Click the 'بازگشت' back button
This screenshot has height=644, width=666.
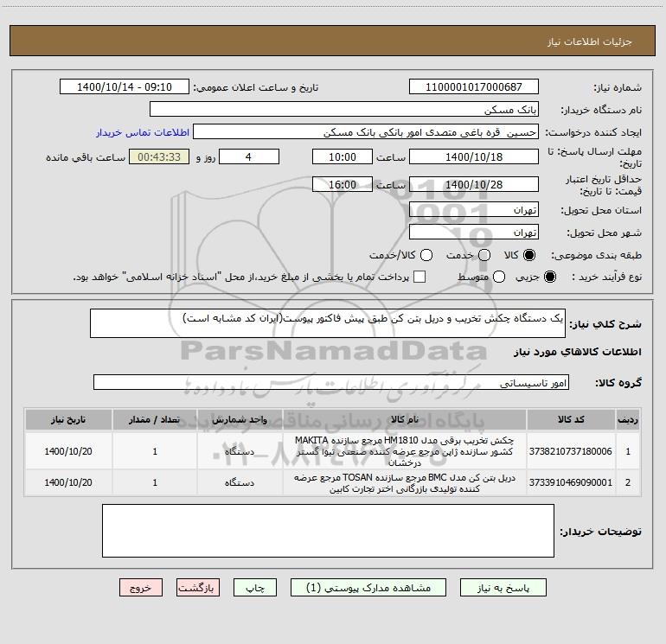[195, 587]
